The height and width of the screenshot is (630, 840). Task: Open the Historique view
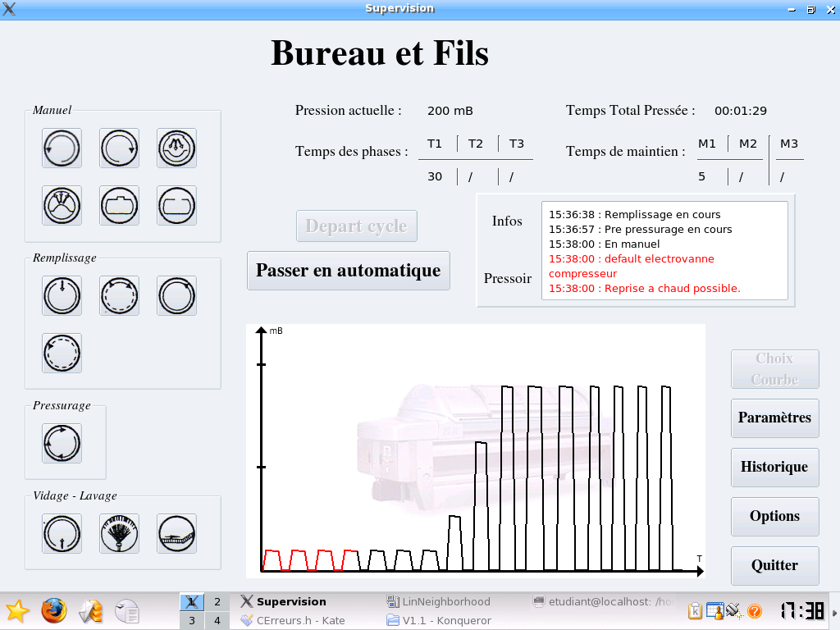[x=774, y=467]
